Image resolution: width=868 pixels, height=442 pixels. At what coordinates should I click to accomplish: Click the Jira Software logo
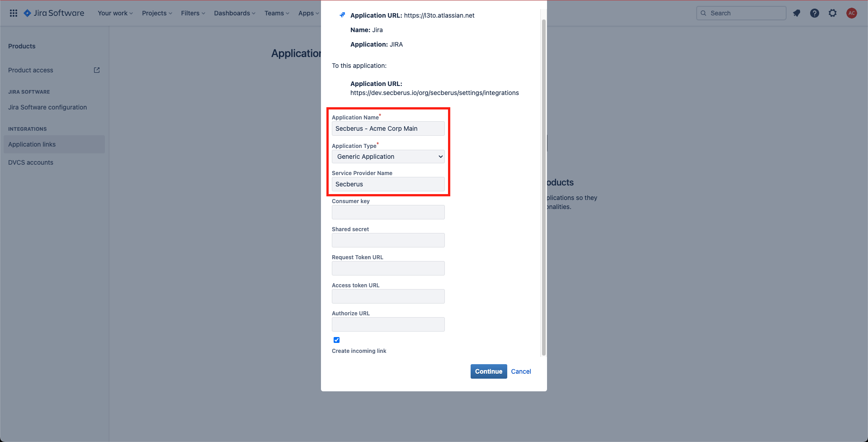pyautogui.click(x=54, y=13)
